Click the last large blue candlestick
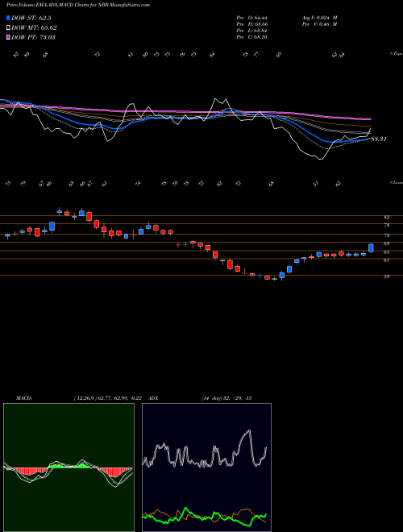This screenshot has width=403, height=532. pos(371,248)
